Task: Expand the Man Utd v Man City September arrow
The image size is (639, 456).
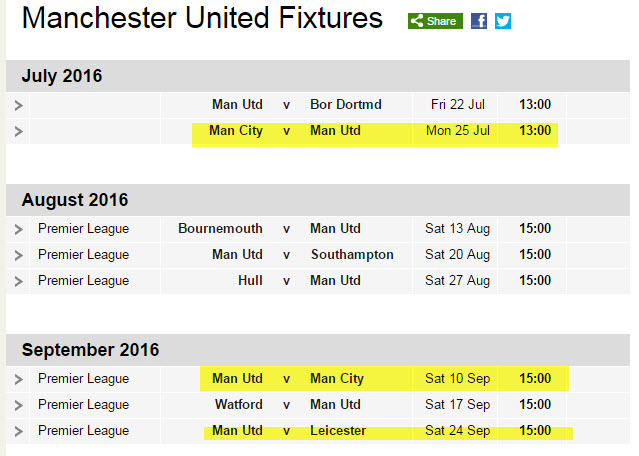Action: pyautogui.click(x=18, y=379)
